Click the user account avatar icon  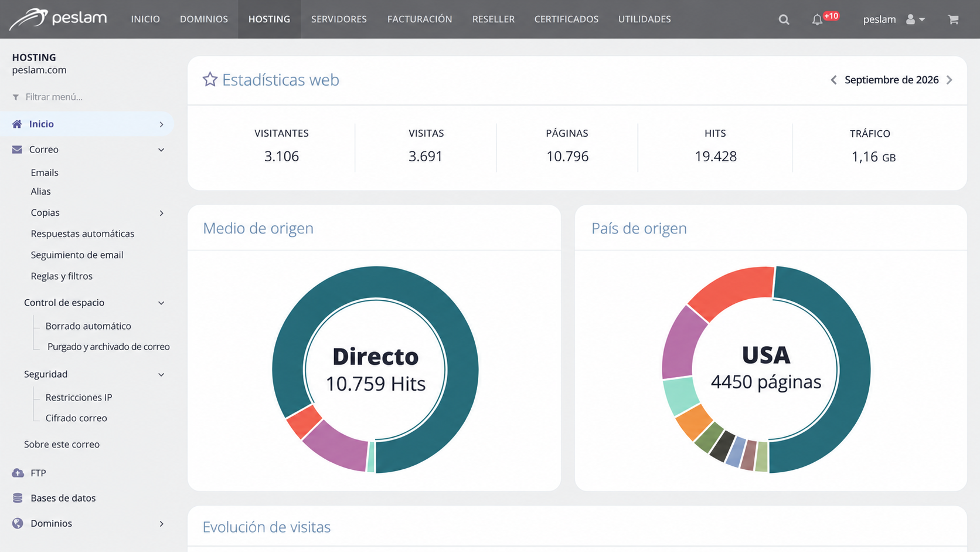(x=910, y=19)
